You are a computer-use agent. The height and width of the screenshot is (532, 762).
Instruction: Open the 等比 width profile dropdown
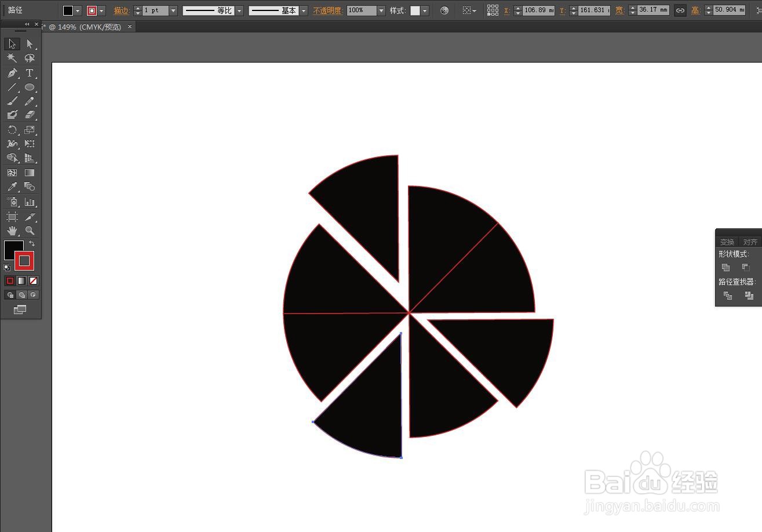239,10
